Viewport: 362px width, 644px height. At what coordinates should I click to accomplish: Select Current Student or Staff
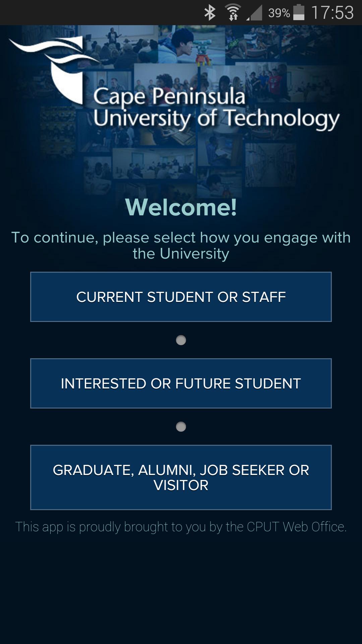[x=181, y=297]
